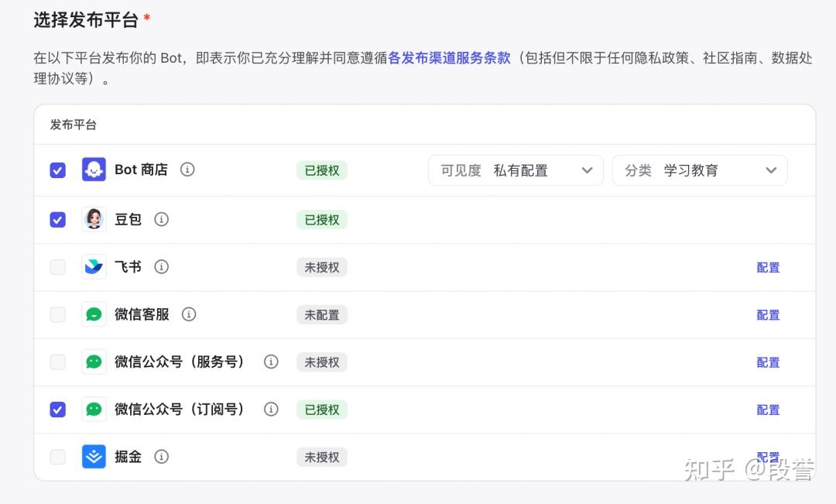Open the 各发布渠道服务条款 link
Image resolution: width=836 pixels, height=504 pixels.
[449, 57]
